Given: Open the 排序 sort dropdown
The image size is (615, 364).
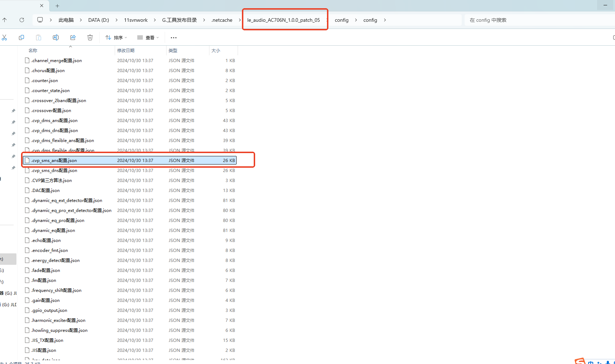Looking at the screenshot, I should click(116, 37).
